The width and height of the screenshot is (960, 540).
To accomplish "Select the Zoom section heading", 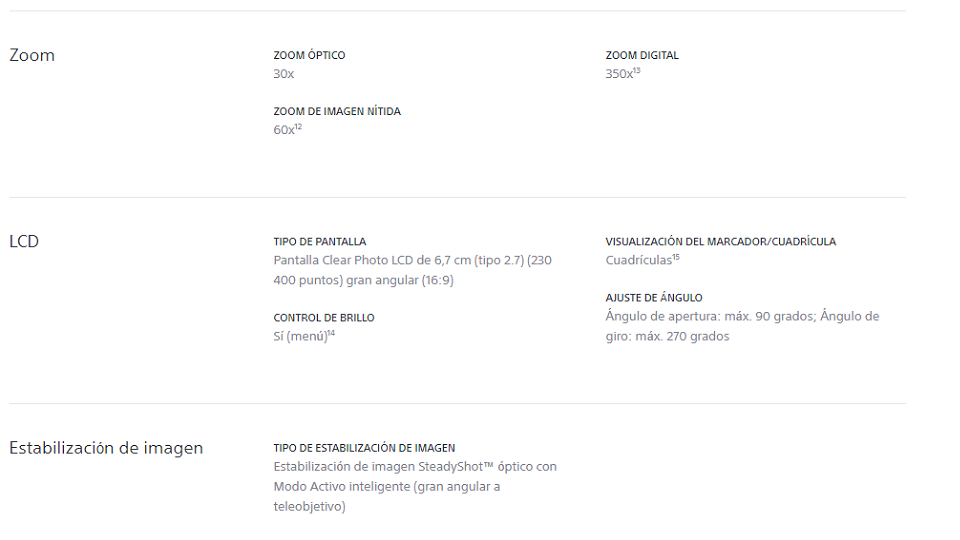I will [x=32, y=55].
